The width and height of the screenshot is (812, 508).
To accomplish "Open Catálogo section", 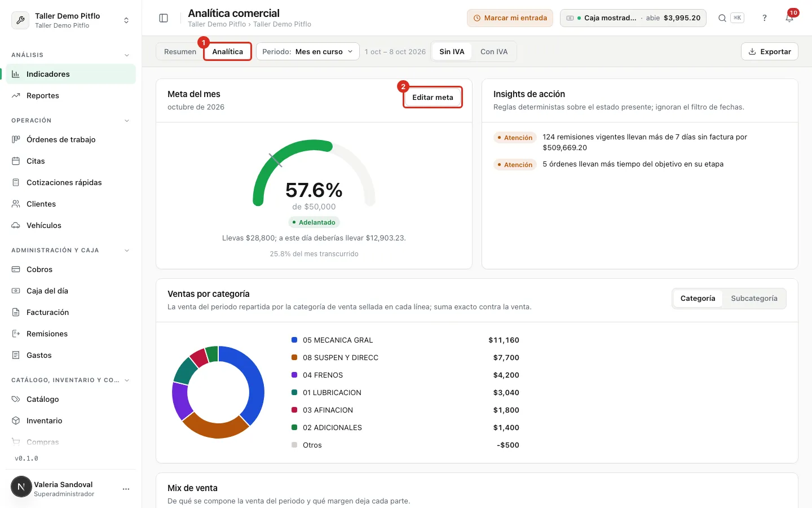I will click(71, 399).
